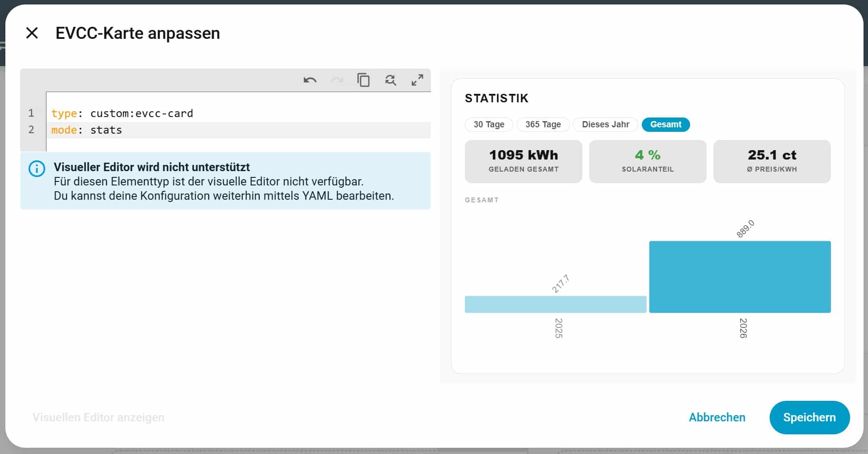Click Visuellen Editor anzeigen
Screen dimensions: 868x454
(98, 417)
